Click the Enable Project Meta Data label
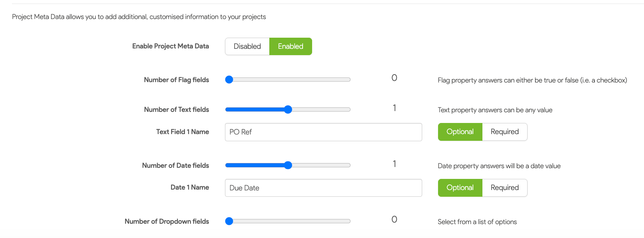The image size is (644, 238). (171, 46)
